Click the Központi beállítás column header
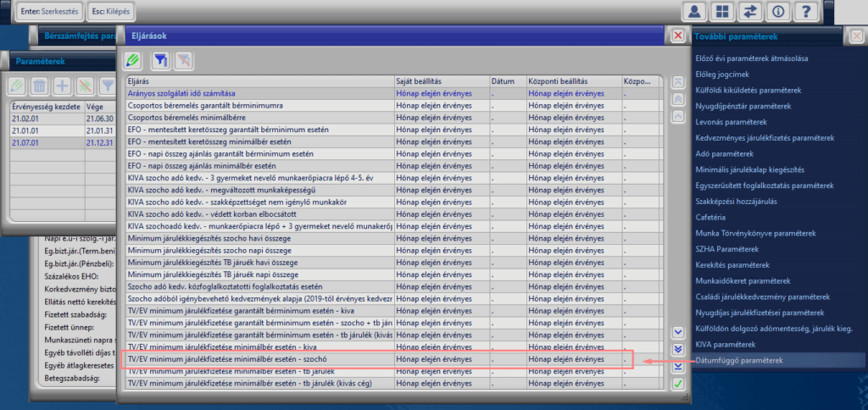This screenshot has width=868, height=410. coord(574,81)
